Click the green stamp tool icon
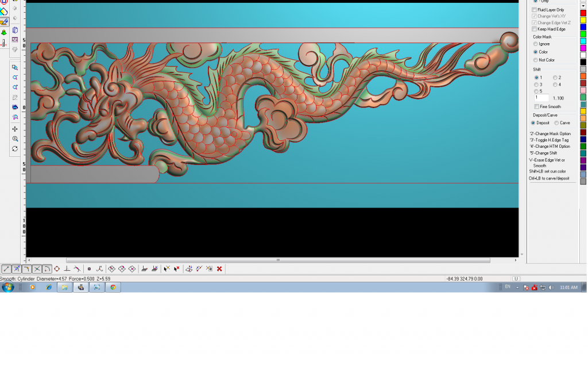Image resolution: width=588 pixels, height=368 pixels. 4,32
